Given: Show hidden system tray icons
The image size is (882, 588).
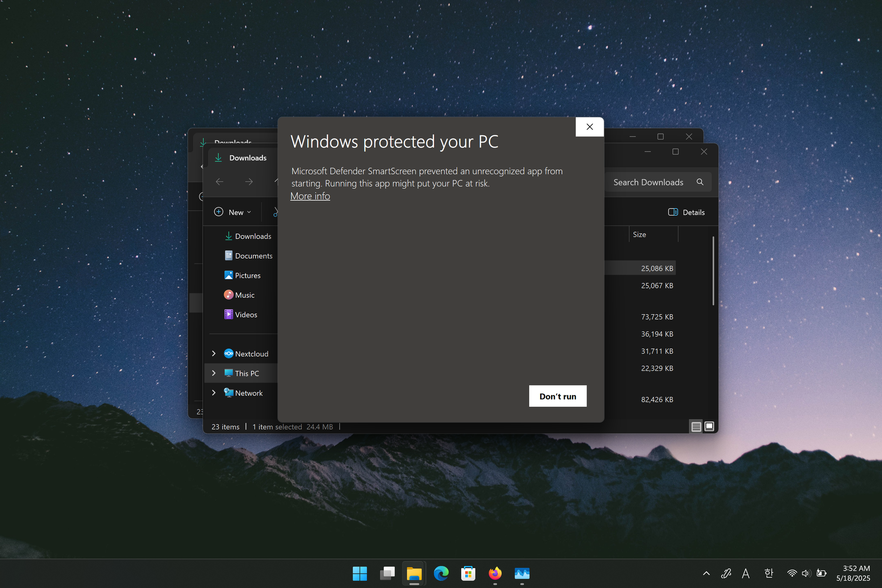Looking at the screenshot, I should pyautogui.click(x=706, y=573).
